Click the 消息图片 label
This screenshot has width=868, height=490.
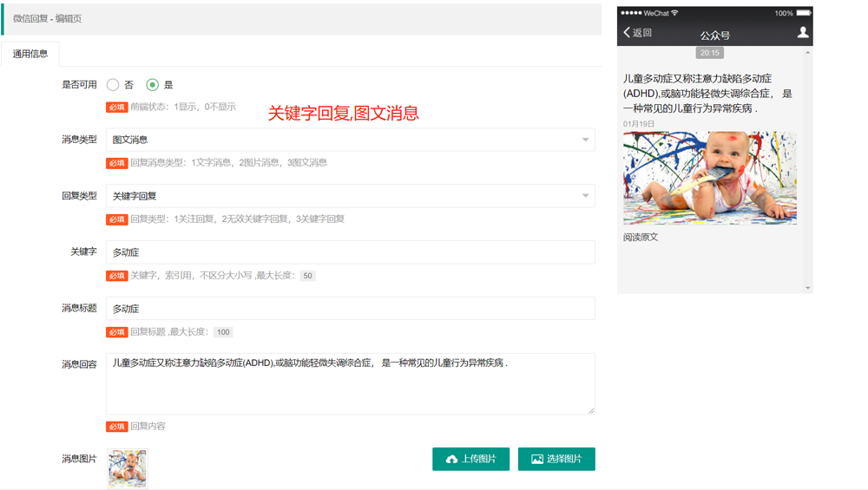(x=79, y=459)
